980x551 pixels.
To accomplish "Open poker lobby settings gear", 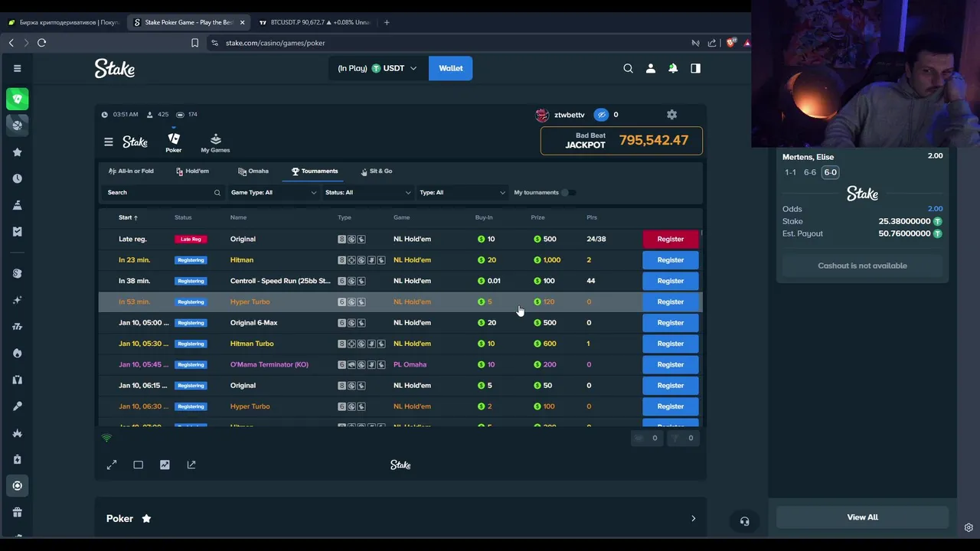I will click(x=671, y=115).
